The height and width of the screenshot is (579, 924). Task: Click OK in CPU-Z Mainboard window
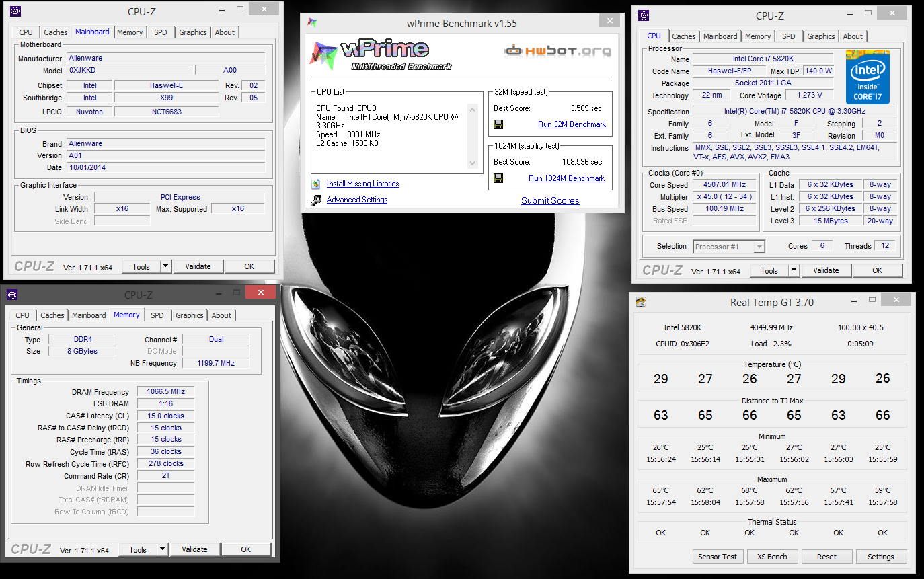(249, 266)
